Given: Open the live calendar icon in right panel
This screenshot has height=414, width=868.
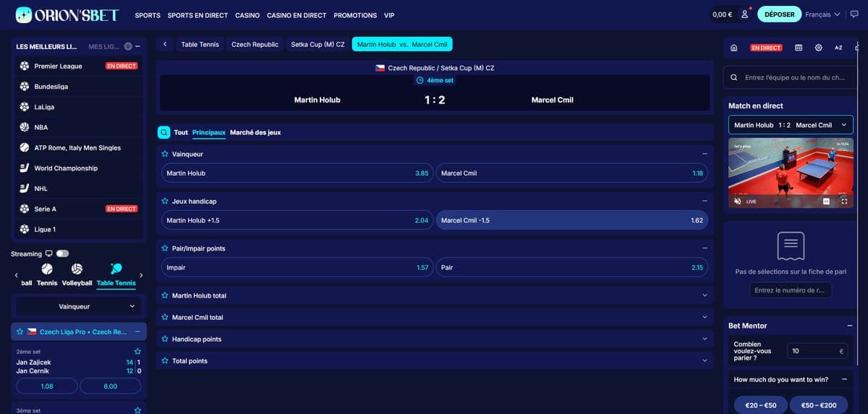Looking at the screenshot, I should point(799,48).
